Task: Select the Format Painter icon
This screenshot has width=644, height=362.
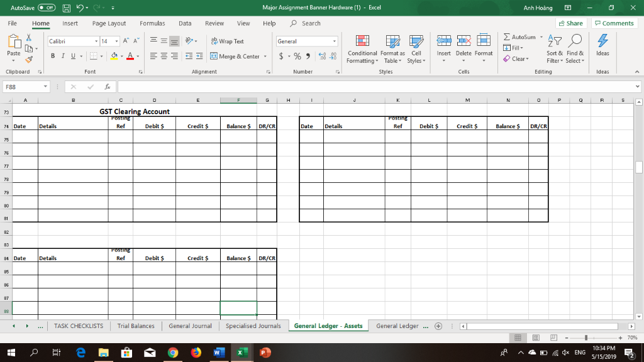Action: pos(28,59)
